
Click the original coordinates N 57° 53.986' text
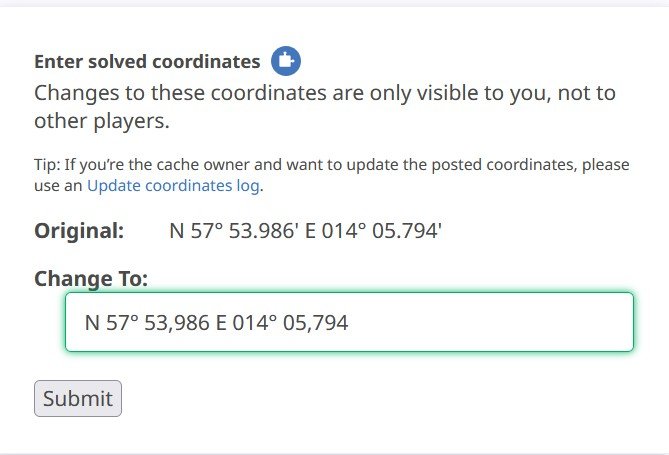234,231
